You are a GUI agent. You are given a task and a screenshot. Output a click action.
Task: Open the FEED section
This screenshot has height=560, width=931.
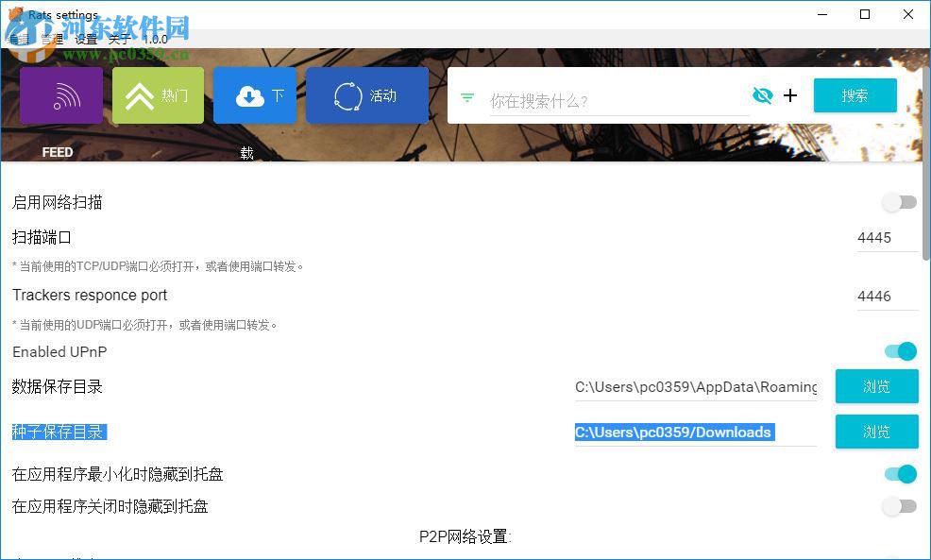click(59, 95)
